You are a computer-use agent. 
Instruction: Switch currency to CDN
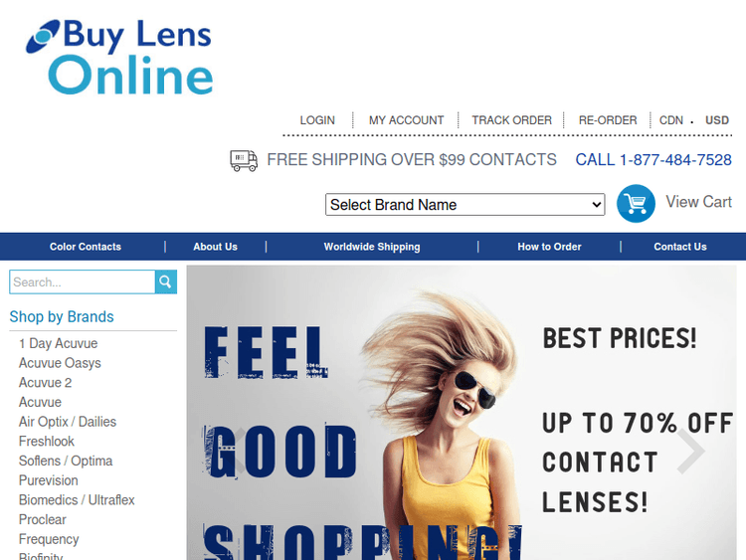[x=670, y=120]
